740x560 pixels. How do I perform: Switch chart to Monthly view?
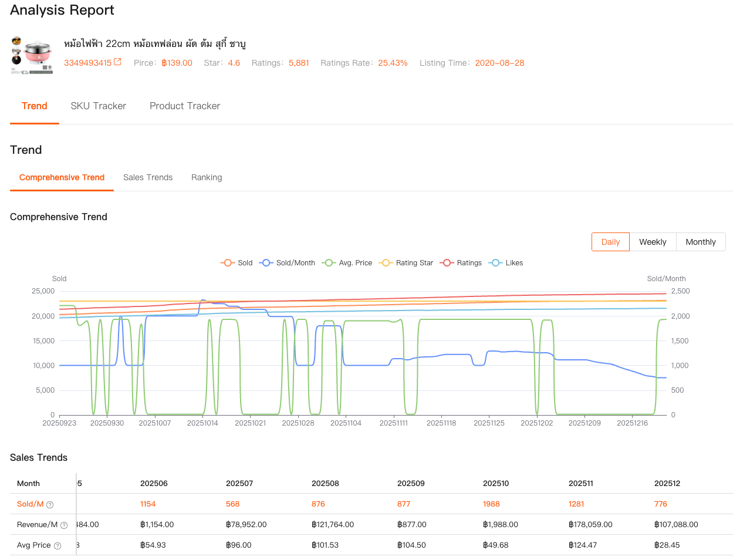point(701,242)
